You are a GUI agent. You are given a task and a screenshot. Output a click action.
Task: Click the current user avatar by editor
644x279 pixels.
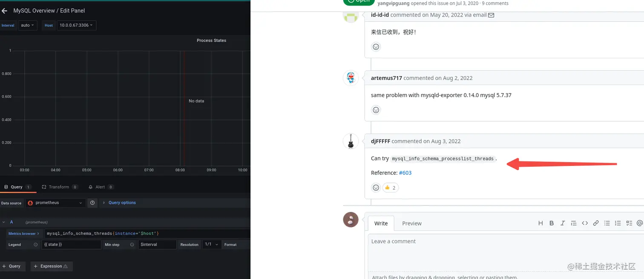coord(351,219)
